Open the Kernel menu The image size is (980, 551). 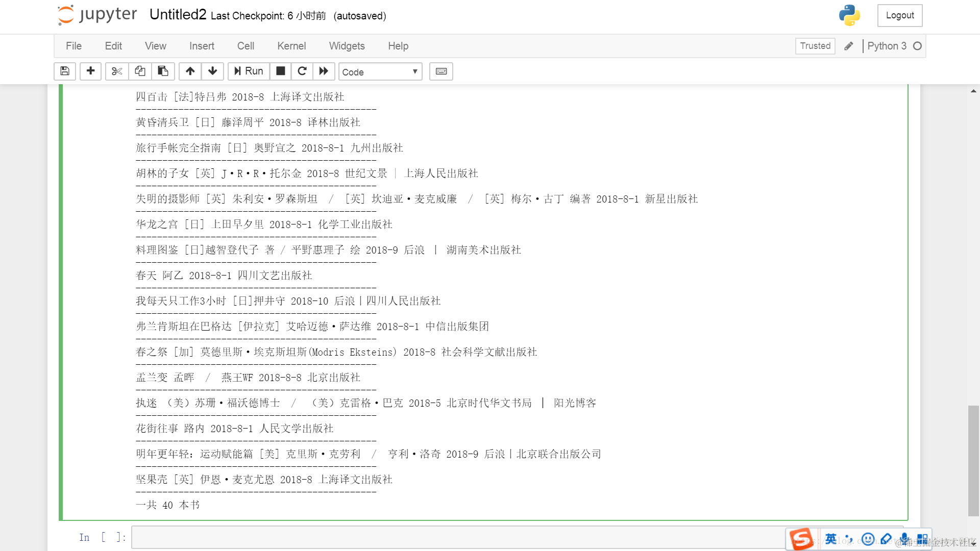[x=291, y=46]
